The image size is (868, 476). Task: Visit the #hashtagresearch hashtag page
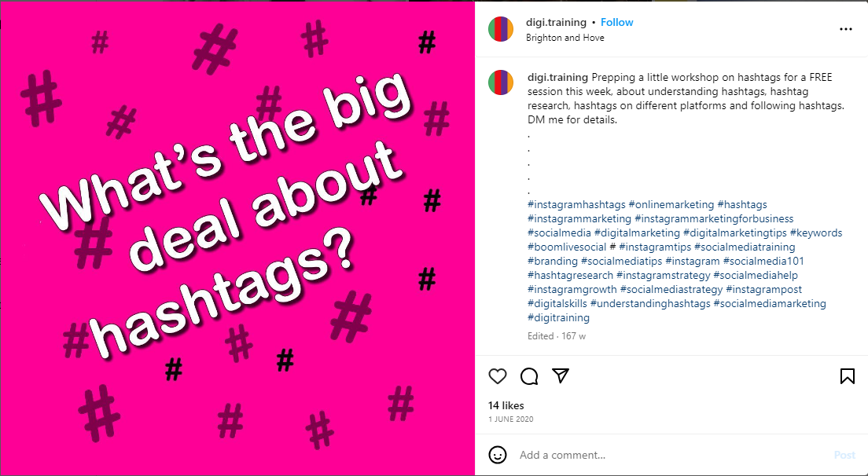coord(570,276)
